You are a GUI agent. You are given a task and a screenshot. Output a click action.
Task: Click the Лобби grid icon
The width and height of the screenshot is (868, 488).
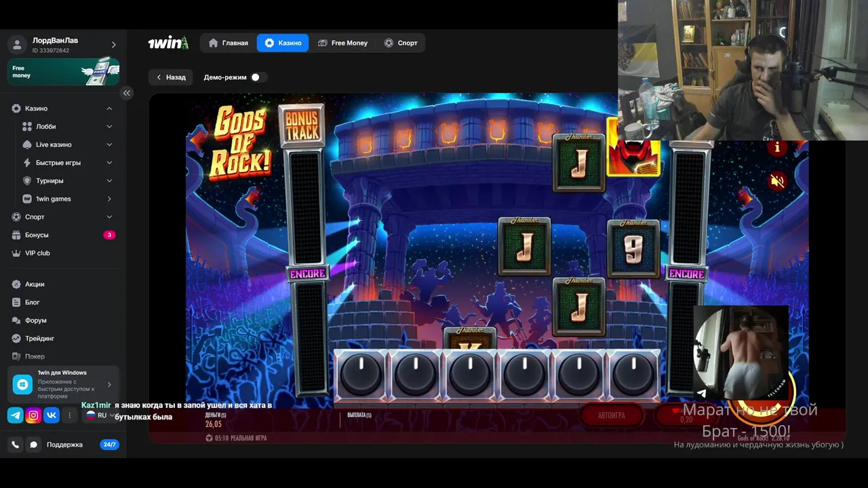pyautogui.click(x=28, y=127)
